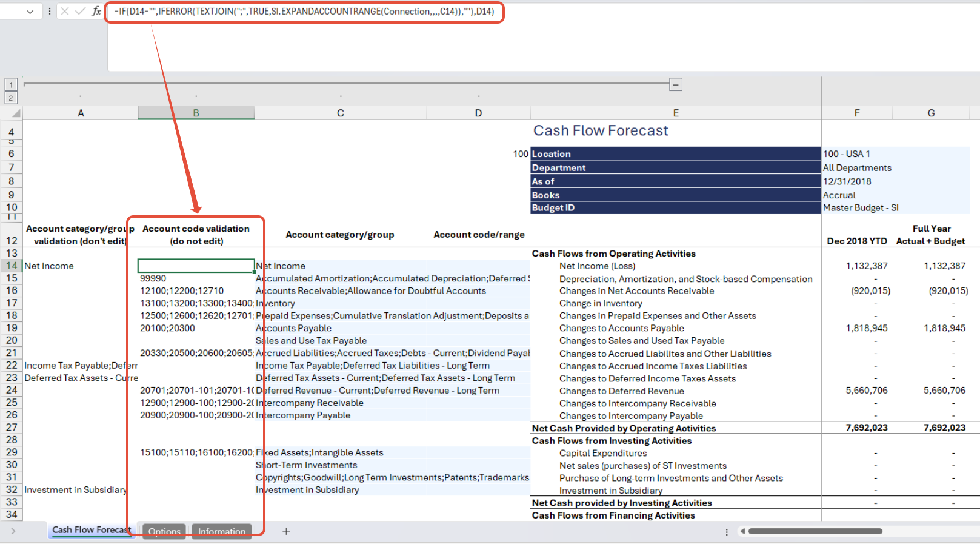This screenshot has height=544, width=980.
Task: Select the 7,692,023 value under Dec 2018 YTD
Action: tap(867, 428)
